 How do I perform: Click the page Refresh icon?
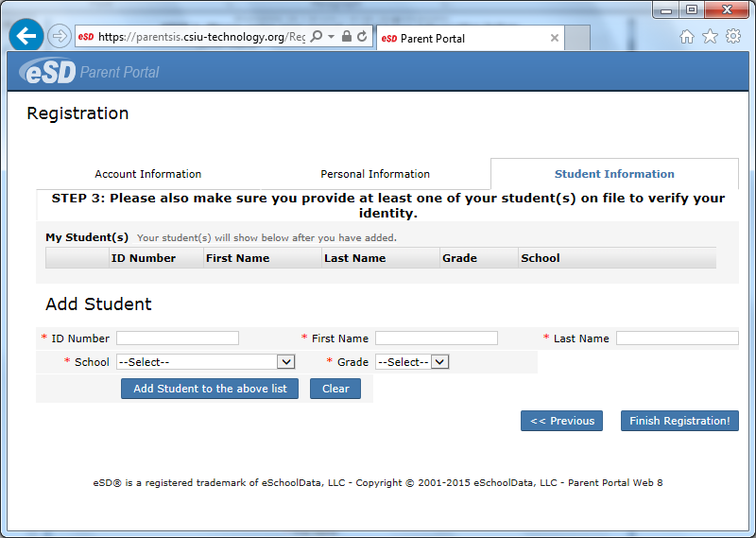coord(362,36)
